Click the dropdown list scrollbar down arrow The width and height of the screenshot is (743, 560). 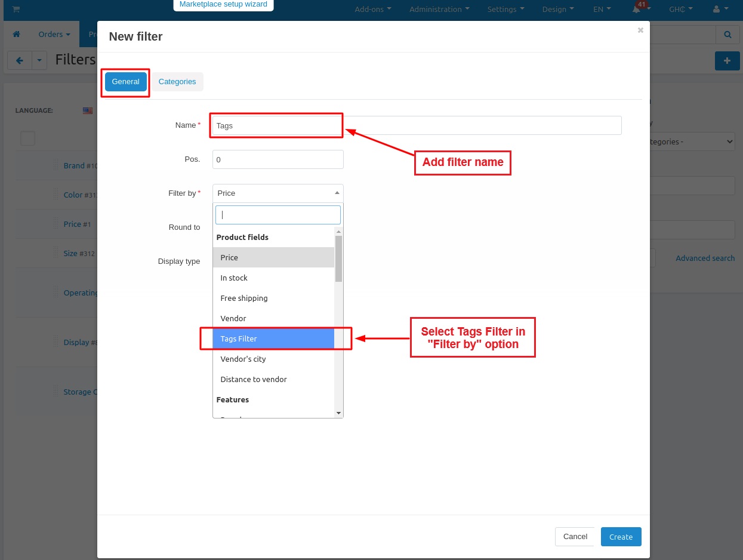(338, 413)
